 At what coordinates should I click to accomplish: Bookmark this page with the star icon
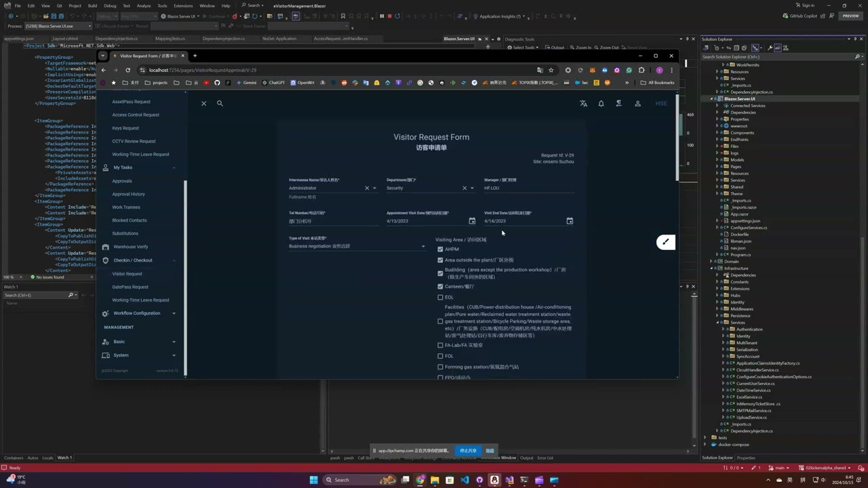coord(551,70)
